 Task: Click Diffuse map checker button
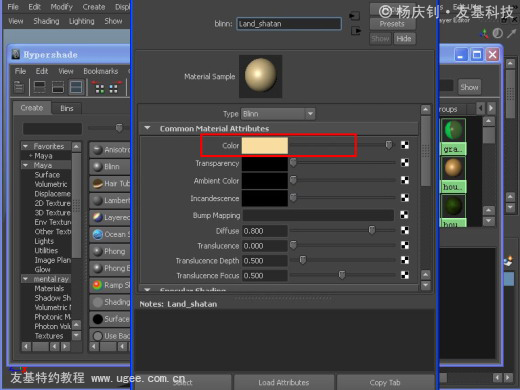tap(405, 230)
